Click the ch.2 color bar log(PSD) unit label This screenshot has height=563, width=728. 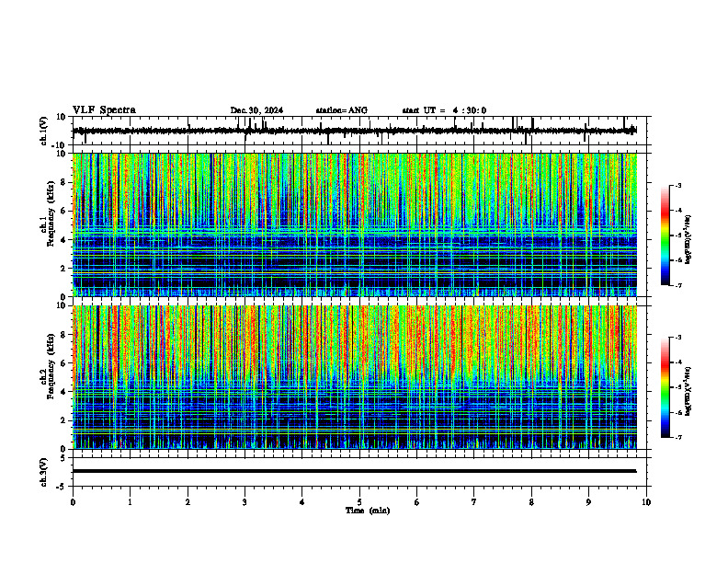pyautogui.click(x=688, y=392)
